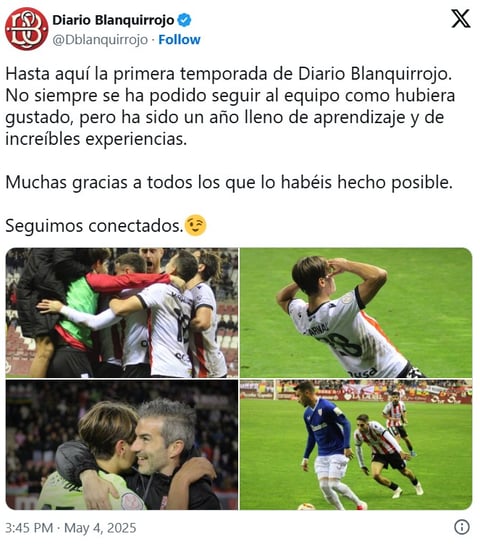The height and width of the screenshot is (544, 480).
Task: Click the blue verified checkmark badge
Action: [184, 20]
